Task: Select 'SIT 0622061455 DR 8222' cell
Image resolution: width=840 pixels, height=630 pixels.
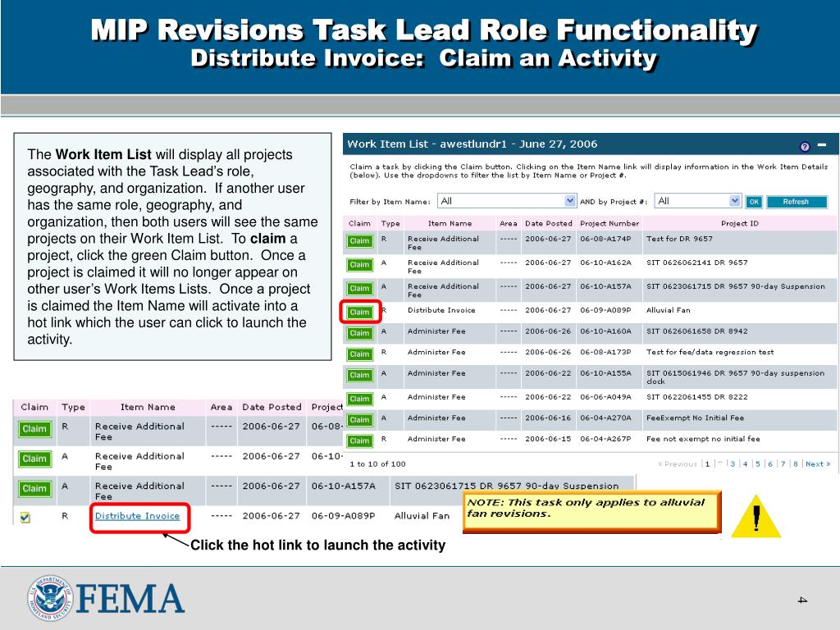Action: (x=697, y=397)
